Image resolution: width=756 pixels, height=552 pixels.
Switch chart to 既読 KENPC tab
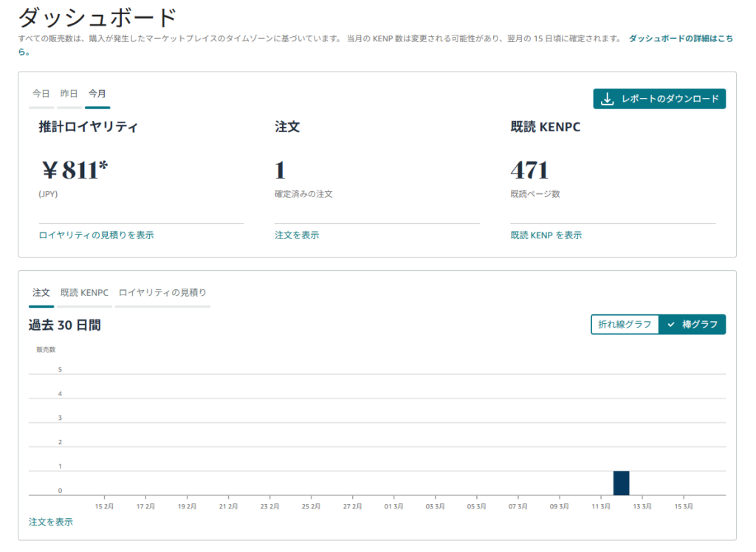click(84, 293)
